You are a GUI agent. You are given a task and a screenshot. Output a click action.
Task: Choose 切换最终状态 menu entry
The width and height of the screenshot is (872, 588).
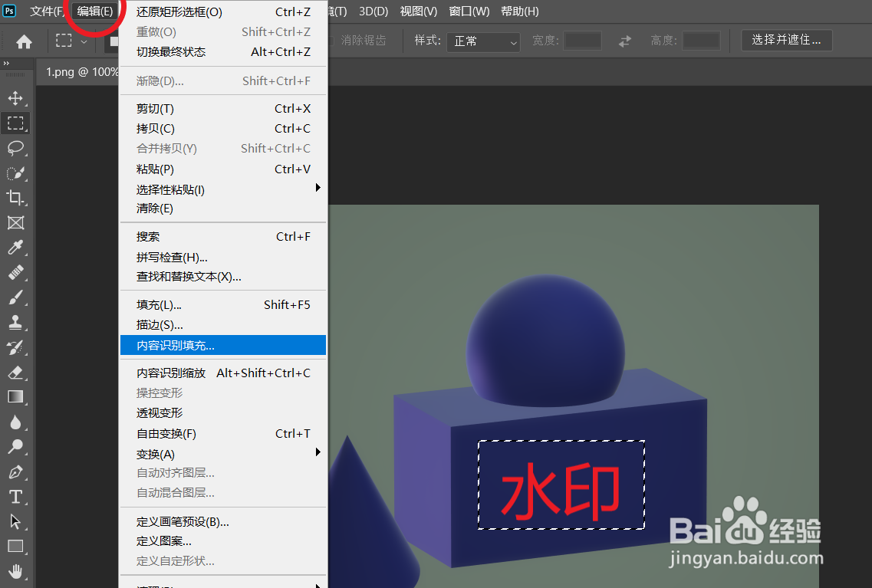[x=223, y=52]
